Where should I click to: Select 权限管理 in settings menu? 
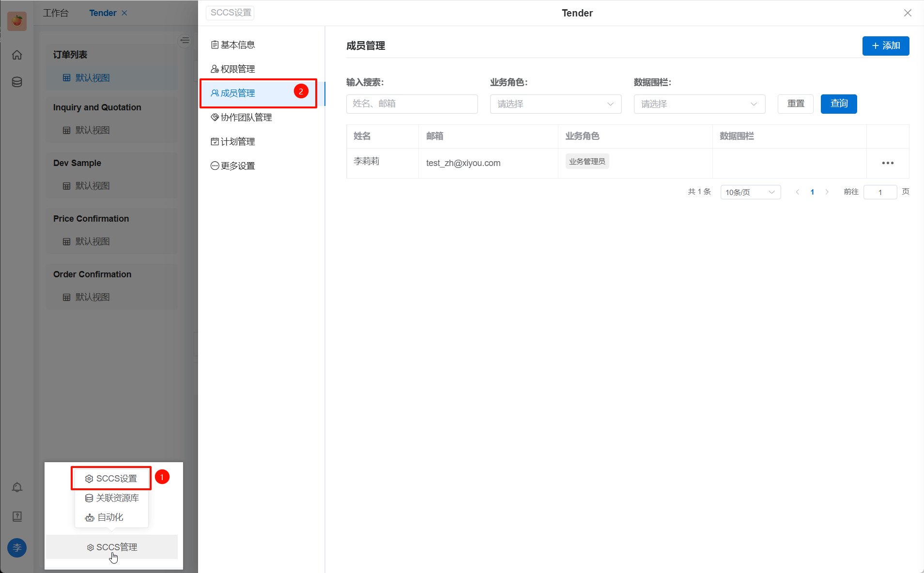click(237, 69)
